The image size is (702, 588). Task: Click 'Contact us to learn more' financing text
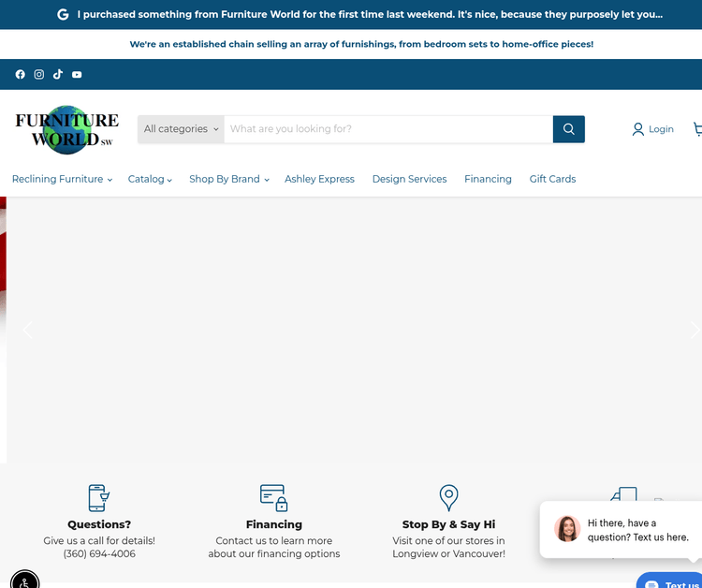pyautogui.click(x=273, y=541)
